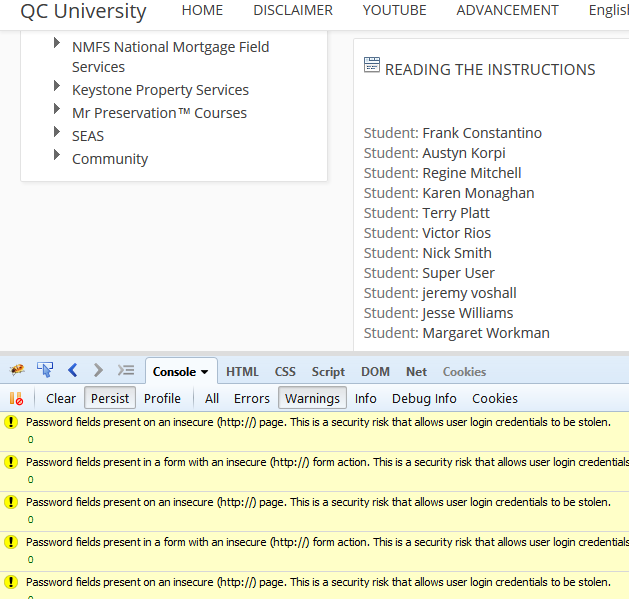Open the Console tab dropdown arrow
Viewport: 629px width, 599px height.
point(205,372)
